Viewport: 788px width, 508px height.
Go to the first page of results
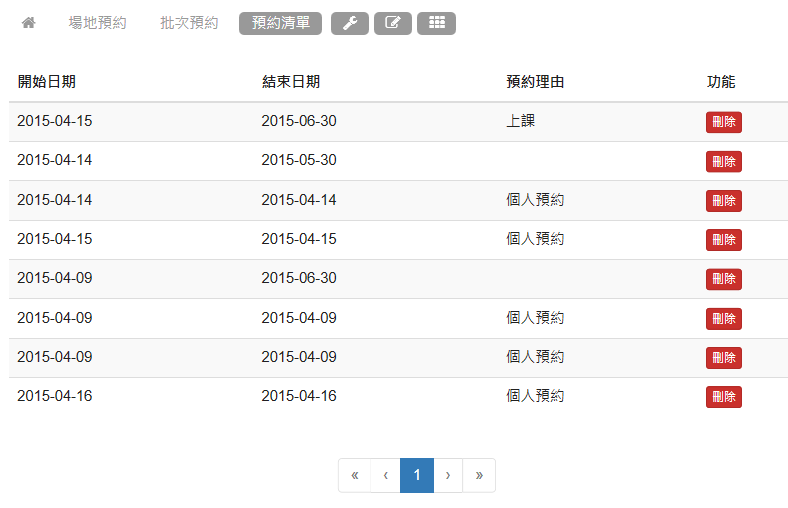tap(354, 476)
